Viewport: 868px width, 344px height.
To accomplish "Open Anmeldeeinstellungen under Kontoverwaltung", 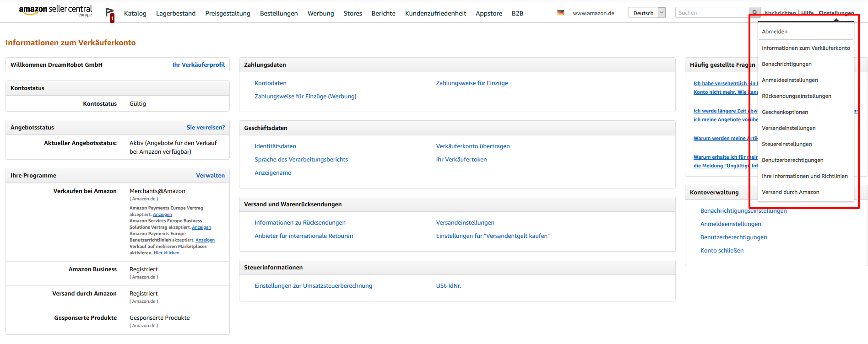I will click(x=731, y=224).
